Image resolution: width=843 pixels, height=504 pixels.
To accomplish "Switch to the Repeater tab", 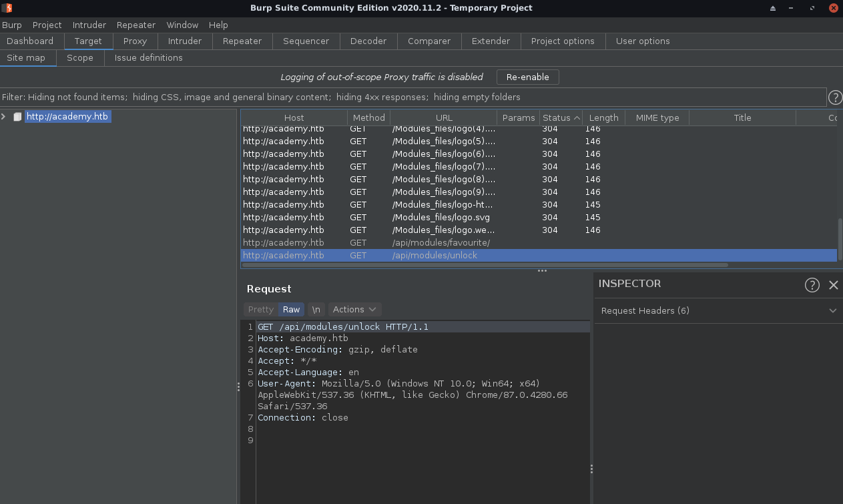I will 242,41.
